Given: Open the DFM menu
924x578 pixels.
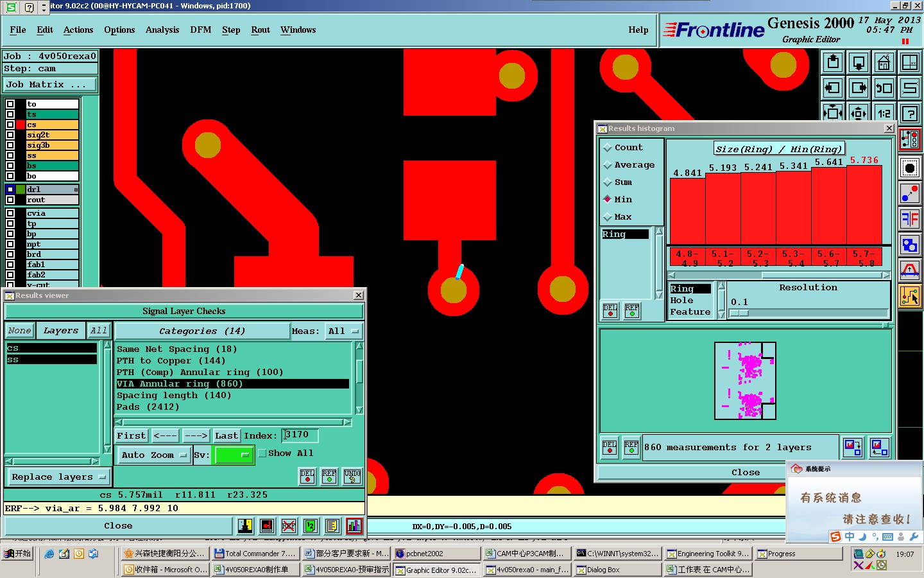Looking at the screenshot, I should 201,30.
